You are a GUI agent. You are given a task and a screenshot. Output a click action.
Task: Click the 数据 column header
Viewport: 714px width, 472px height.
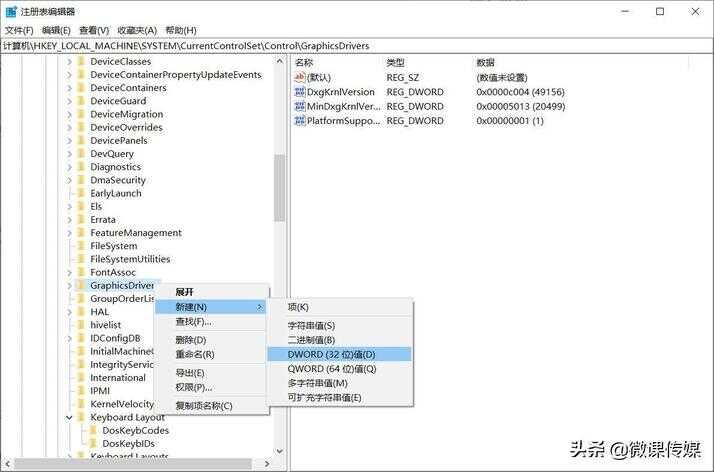point(486,62)
